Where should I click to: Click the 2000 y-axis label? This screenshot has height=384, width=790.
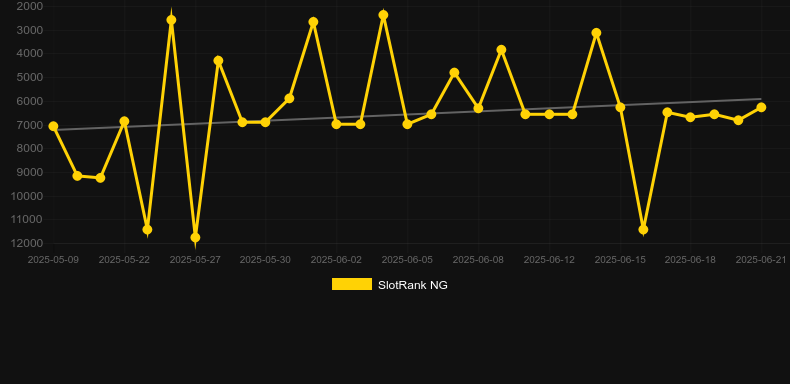[x=30, y=7]
